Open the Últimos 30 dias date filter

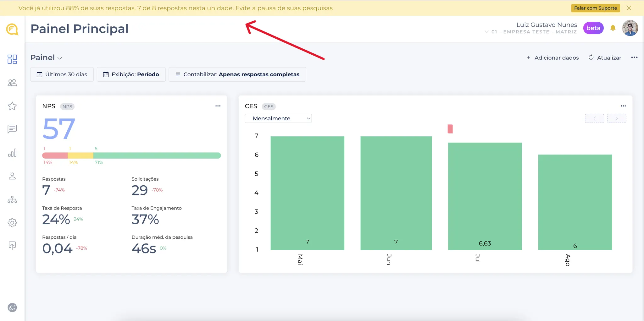pyautogui.click(x=62, y=74)
